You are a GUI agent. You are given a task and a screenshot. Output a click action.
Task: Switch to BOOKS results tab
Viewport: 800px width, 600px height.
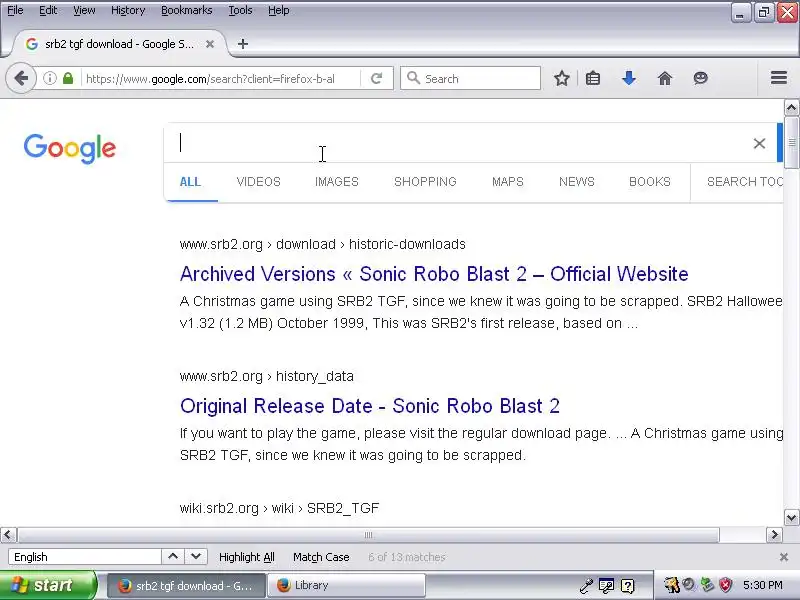point(649,182)
